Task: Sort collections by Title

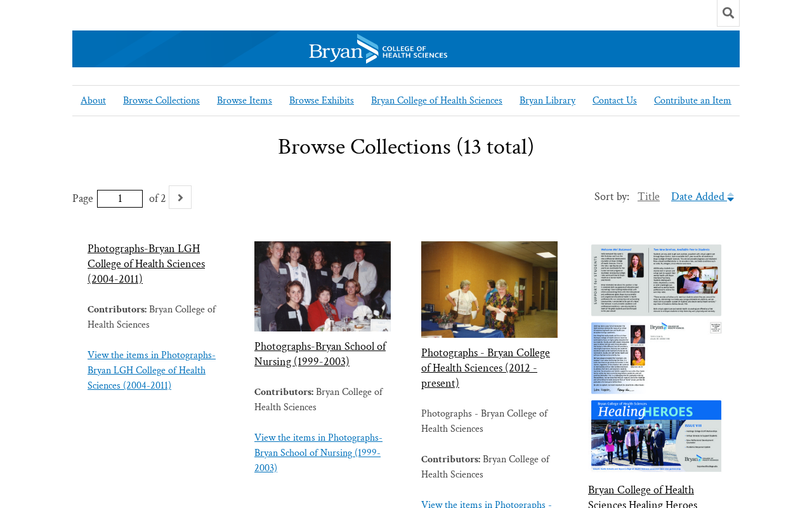Action: (648, 197)
